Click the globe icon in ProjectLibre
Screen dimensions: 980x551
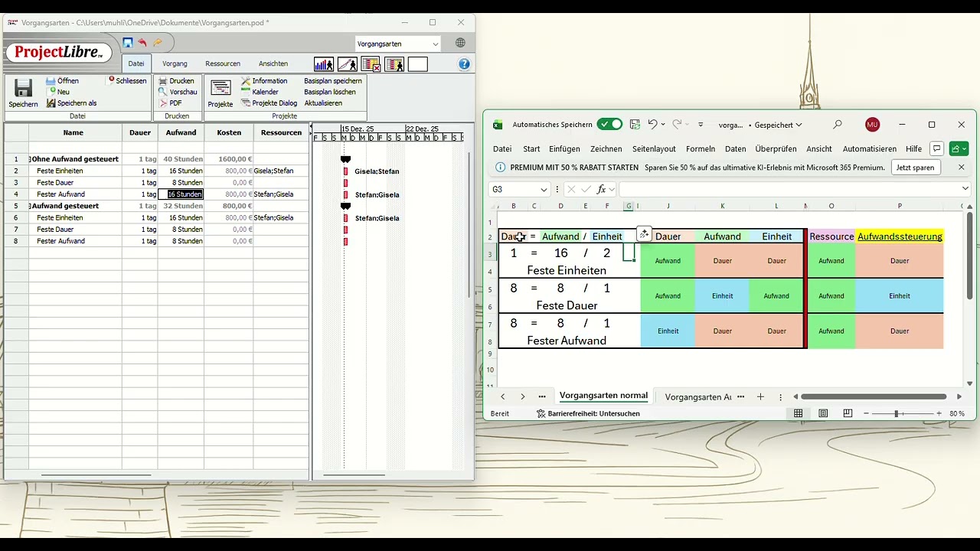(x=460, y=44)
